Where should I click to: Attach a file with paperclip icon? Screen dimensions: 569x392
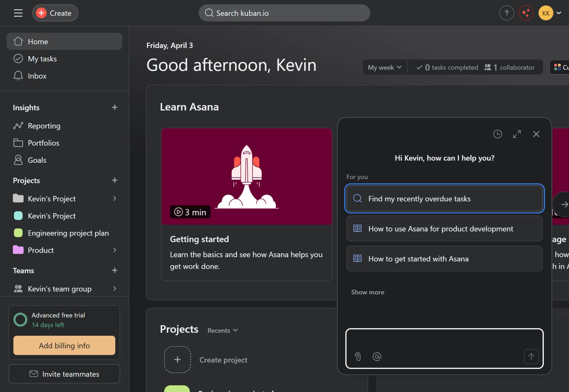click(x=358, y=356)
